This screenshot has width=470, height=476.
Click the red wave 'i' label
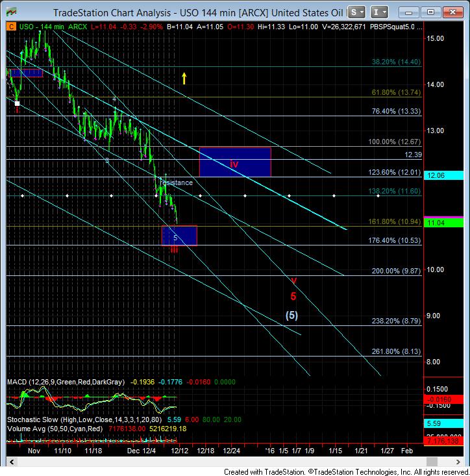(17, 110)
